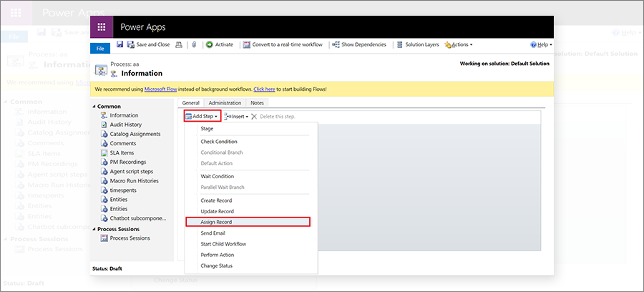Open Catalog Assignments in the sidebar
Image resolution: width=644 pixels, height=292 pixels.
click(135, 134)
